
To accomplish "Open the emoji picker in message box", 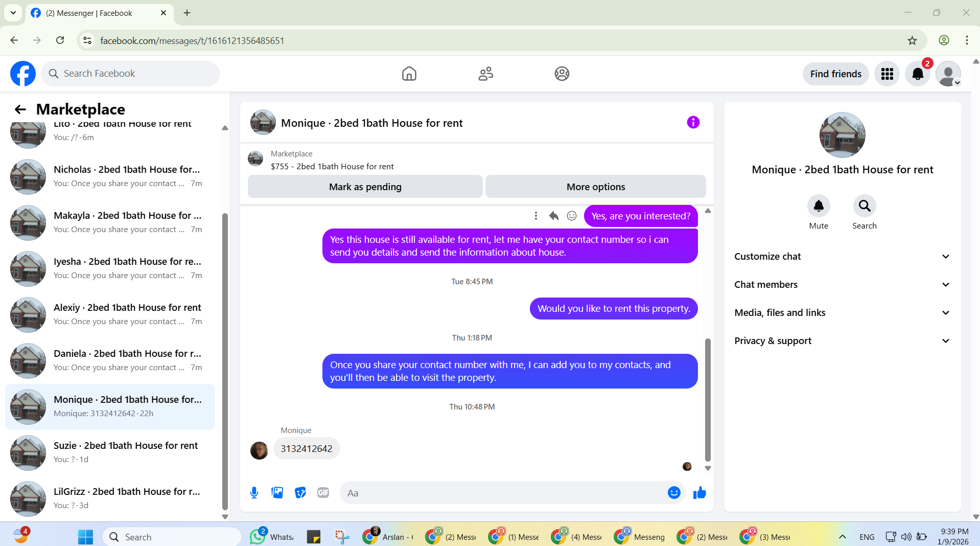I will point(674,492).
